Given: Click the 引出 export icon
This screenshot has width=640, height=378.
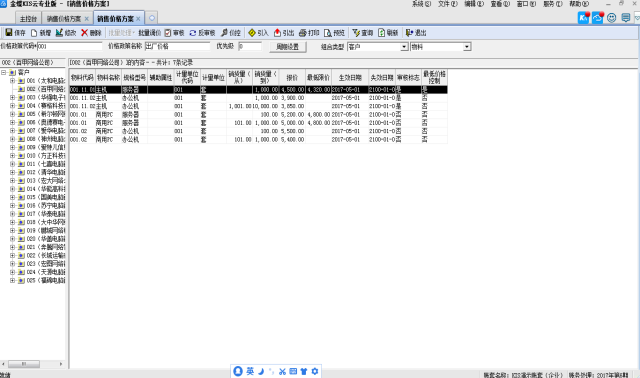Looking at the screenshot, I should (x=278, y=33).
